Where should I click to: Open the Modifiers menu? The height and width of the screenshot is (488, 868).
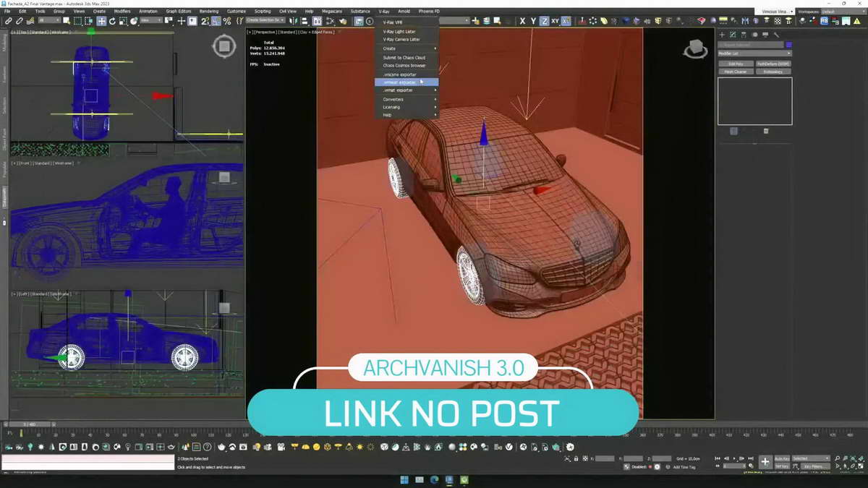point(122,12)
